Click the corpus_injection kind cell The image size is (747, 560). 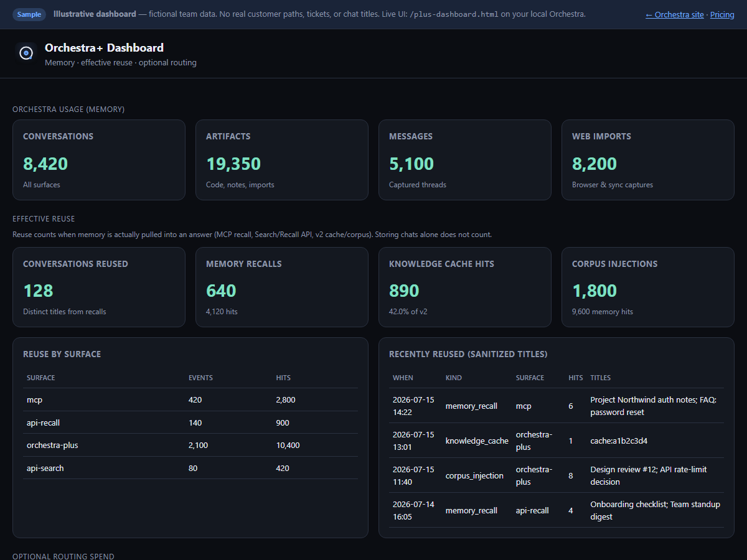pos(474,475)
